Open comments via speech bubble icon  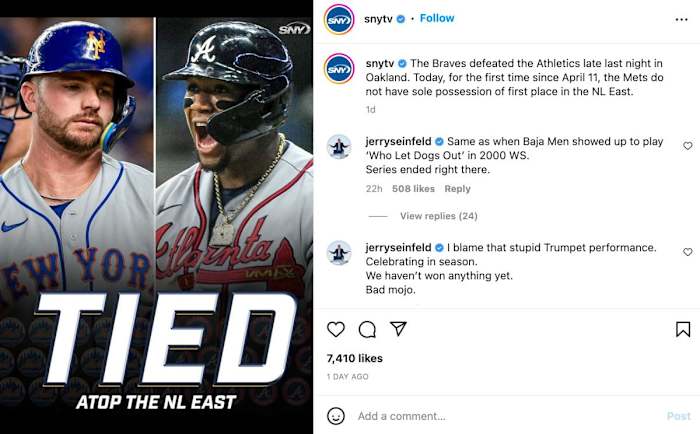pyautogui.click(x=367, y=329)
